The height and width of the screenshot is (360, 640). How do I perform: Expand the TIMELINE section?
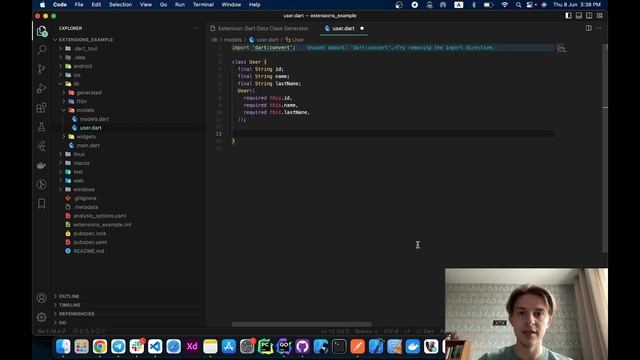[69, 305]
